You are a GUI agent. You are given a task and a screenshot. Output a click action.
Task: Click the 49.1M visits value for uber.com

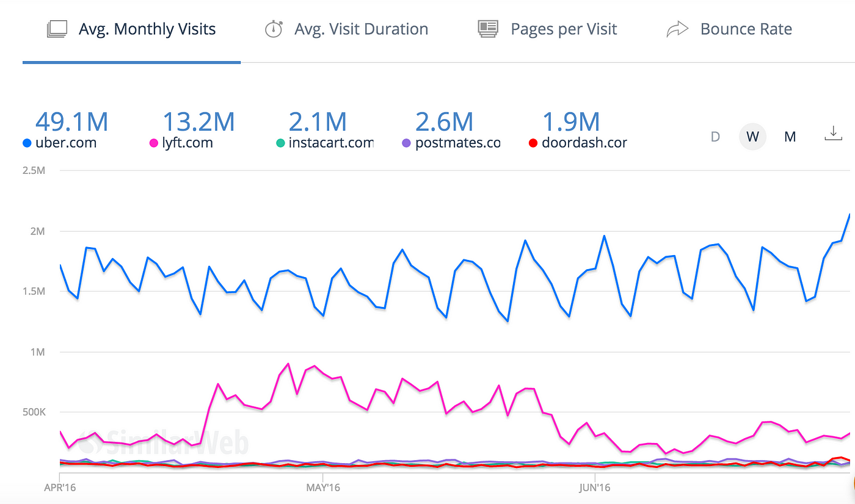point(72,121)
